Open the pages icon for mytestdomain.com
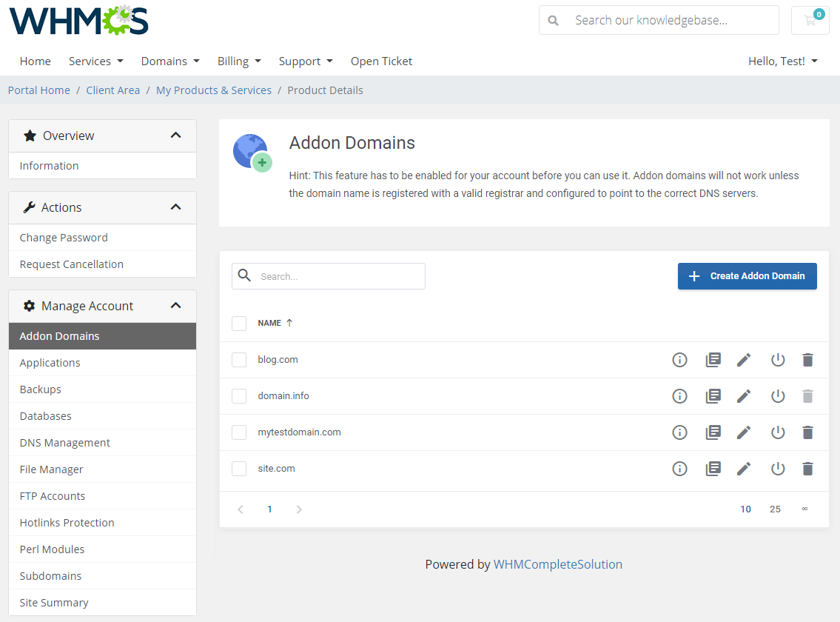This screenshot has width=840, height=622. click(713, 432)
